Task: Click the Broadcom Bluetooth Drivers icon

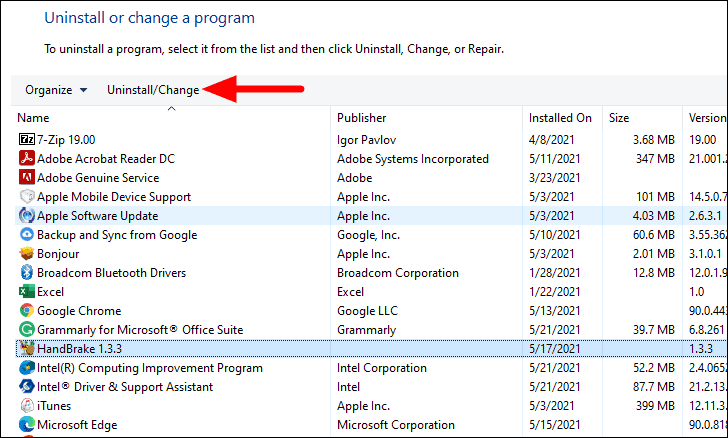Action: (26, 273)
